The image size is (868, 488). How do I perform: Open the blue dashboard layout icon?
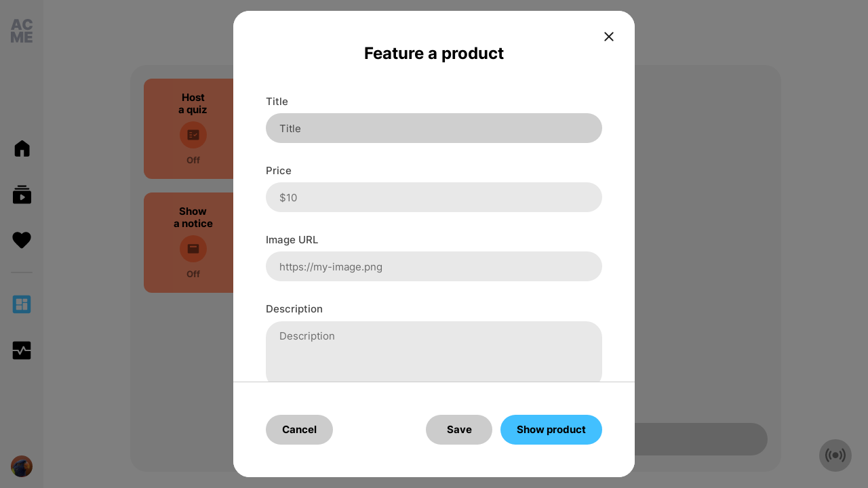point(22,304)
